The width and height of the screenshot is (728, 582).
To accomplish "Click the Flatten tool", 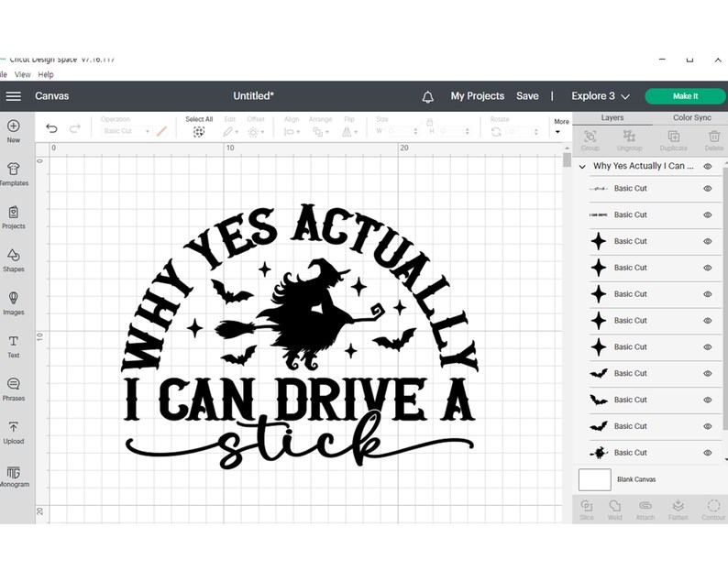I will click(678, 510).
